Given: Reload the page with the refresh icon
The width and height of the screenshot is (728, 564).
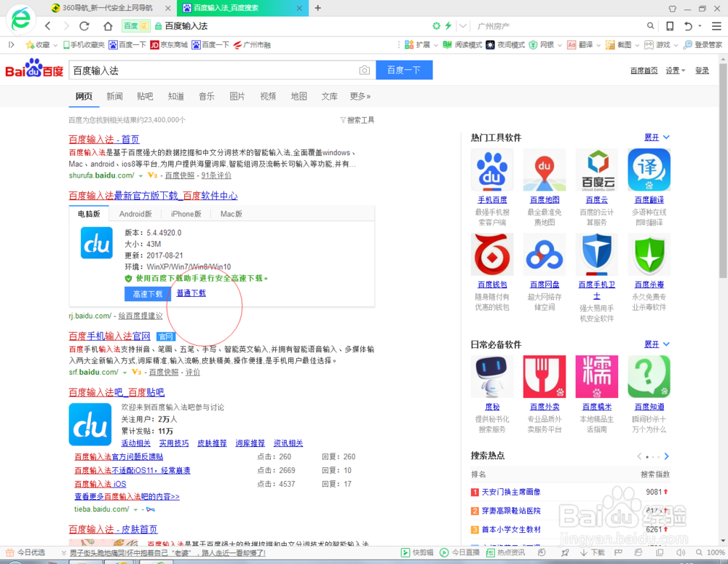Looking at the screenshot, I should click(84, 26).
